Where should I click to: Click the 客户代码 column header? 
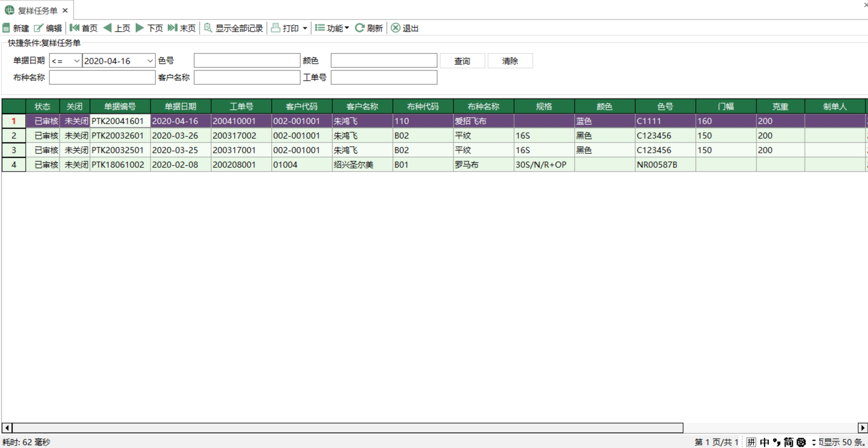coord(302,107)
